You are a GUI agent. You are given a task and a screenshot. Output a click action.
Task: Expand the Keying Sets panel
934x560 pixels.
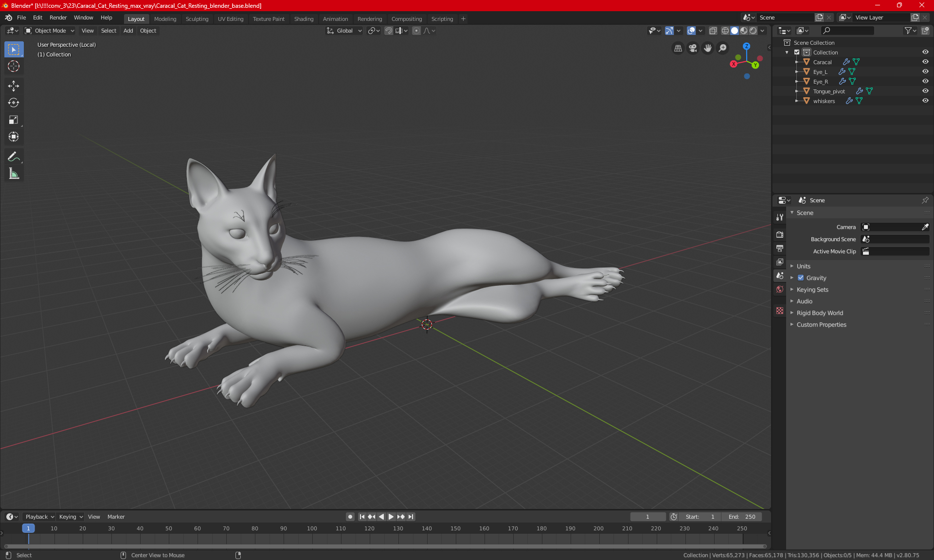point(812,290)
